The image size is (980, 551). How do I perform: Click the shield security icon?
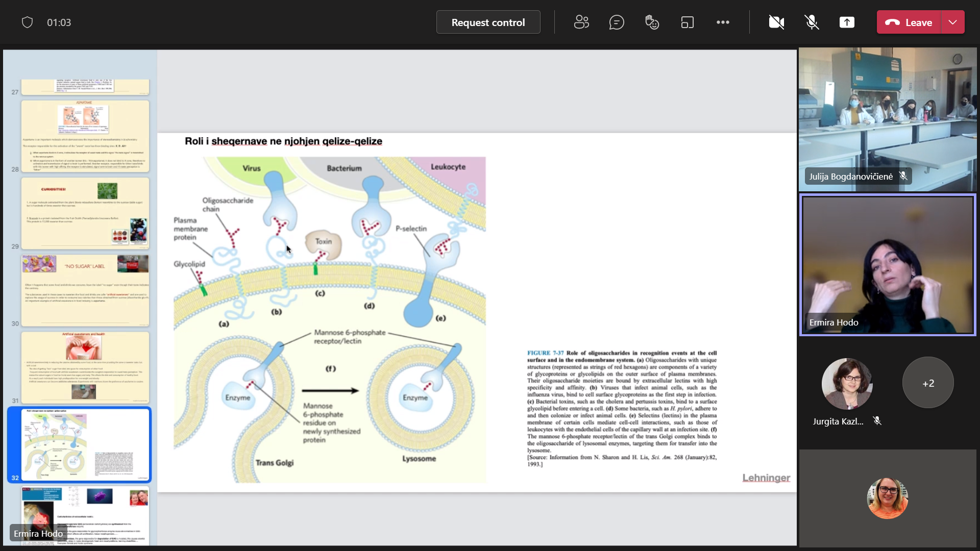coord(28,22)
